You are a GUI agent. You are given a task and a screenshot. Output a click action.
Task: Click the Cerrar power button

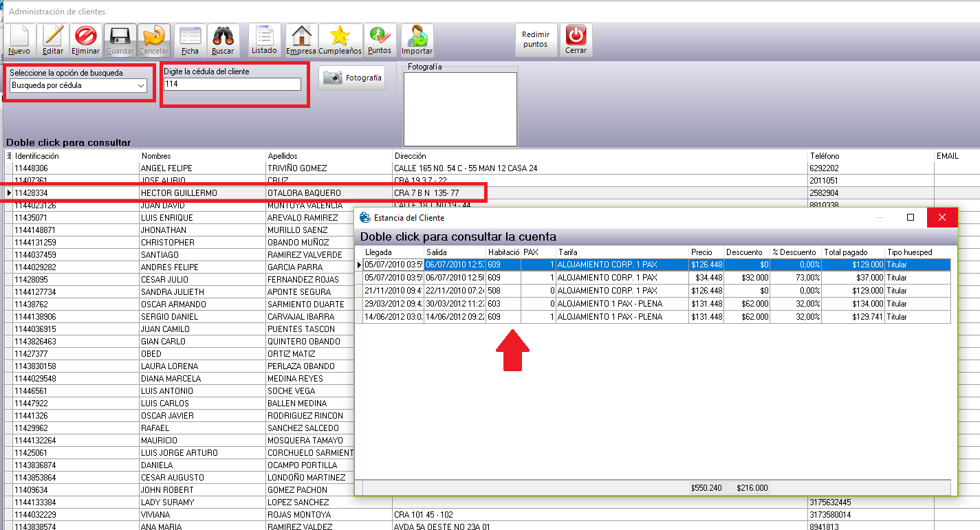576,40
